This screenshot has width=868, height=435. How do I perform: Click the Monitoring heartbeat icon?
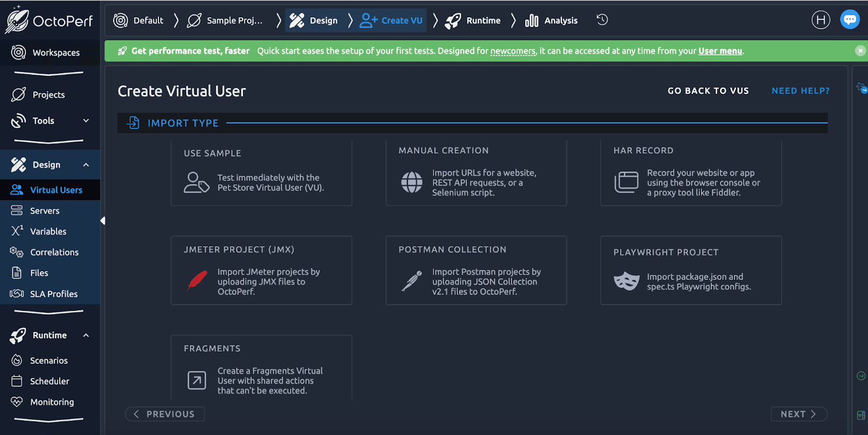point(17,402)
